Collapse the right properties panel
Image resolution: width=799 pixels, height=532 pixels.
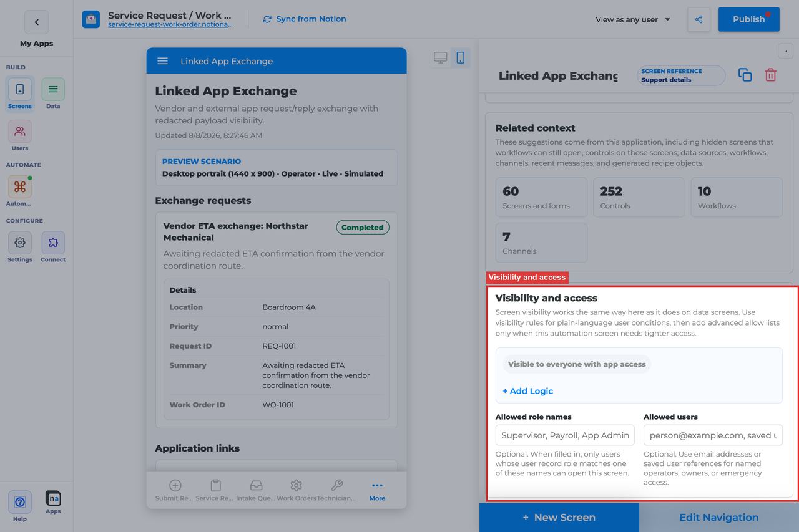click(785, 51)
